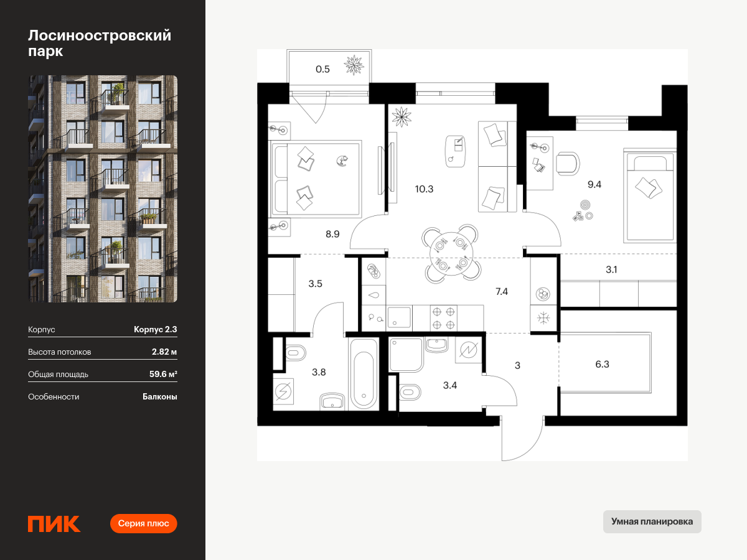747x560 pixels.
Task: Click the 6.3 room area label
Action: pyautogui.click(x=602, y=364)
